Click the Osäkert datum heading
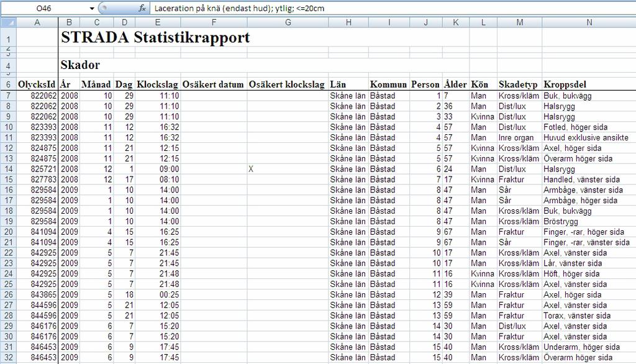Image resolution: width=636 pixels, height=364 pixels. pos(213,84)
